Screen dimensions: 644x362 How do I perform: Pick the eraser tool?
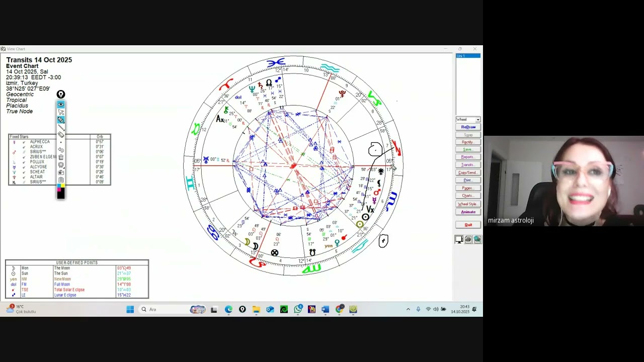(x=61, y=135)
